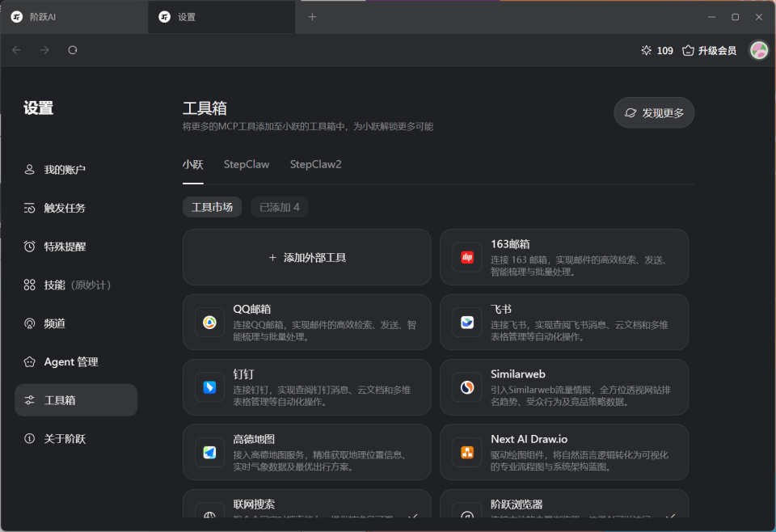This screenshot has width=776, height=532.
Task: Click 添加外部工具 to add a tool
Action: [x=307, y=257]
